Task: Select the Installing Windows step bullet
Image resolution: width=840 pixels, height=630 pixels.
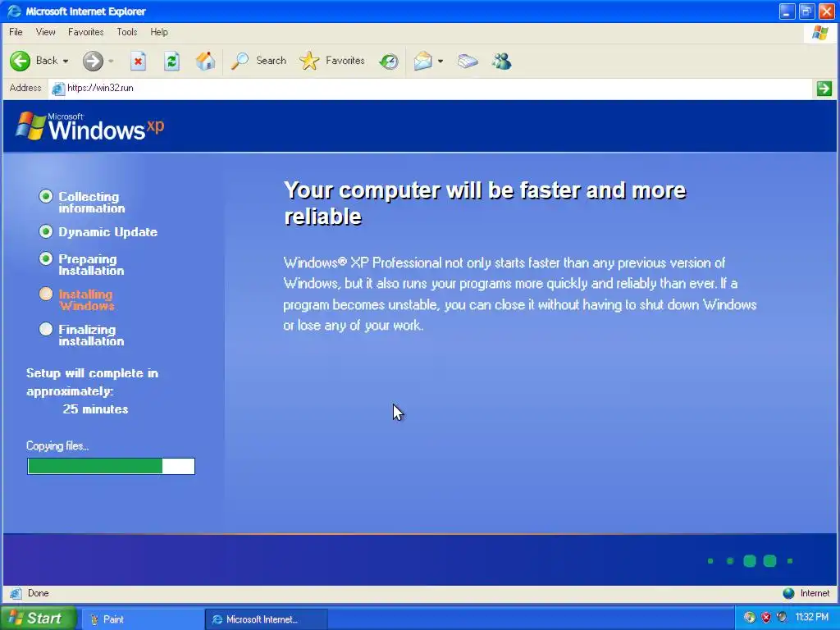Action: pos(46,294)
